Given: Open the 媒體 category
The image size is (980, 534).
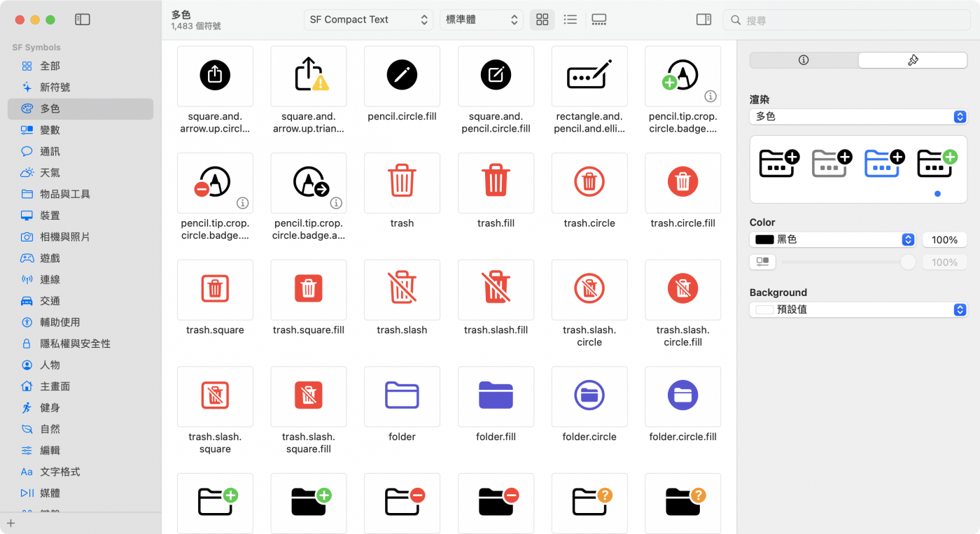Looking at the screenshot, I should 80,493.
